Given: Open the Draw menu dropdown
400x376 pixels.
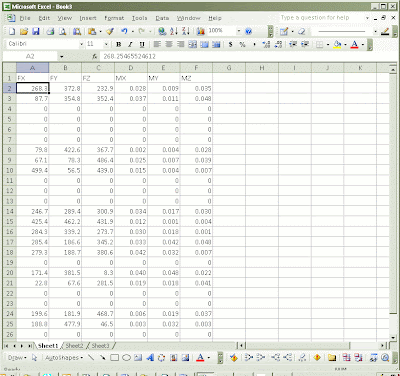Looking at the screenshot, I should coord(17,358).
